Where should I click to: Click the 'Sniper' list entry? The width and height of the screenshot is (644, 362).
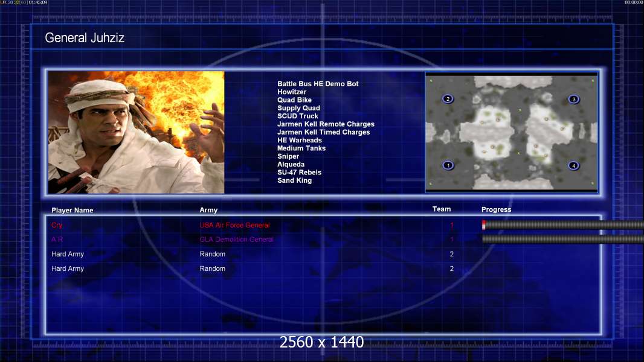pos(288,156)
